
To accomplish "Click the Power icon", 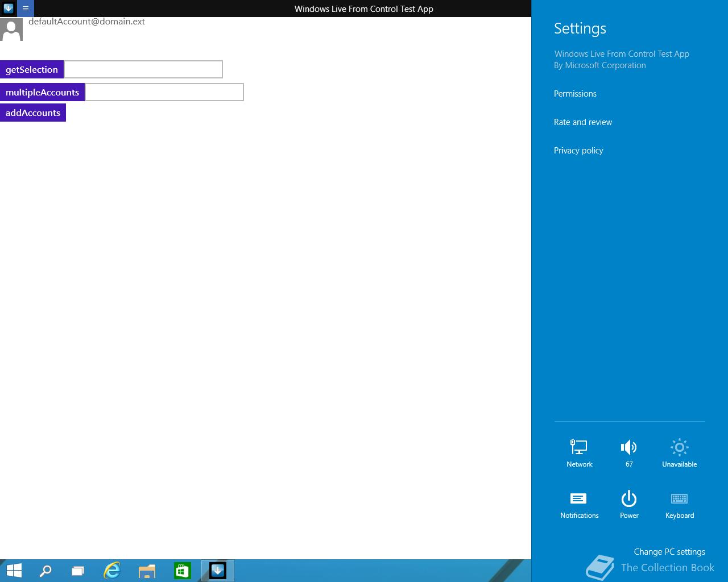I will pyautogui.click(x=629, y=504).
